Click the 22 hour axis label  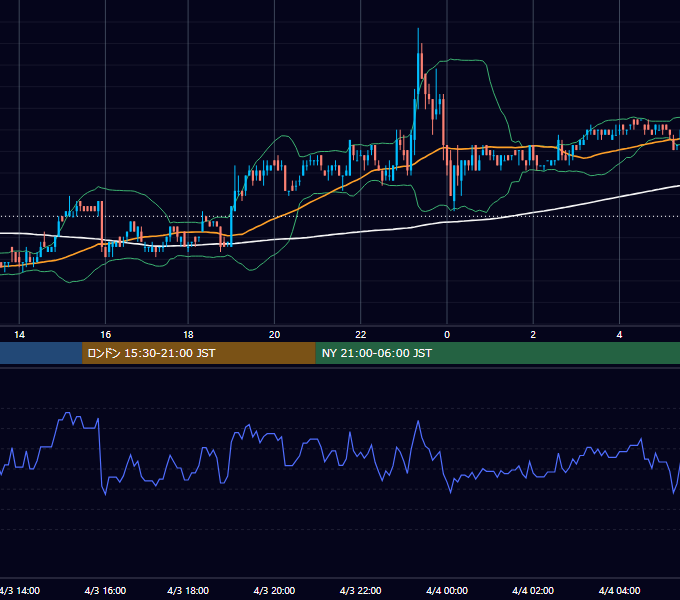pos(361,335)
